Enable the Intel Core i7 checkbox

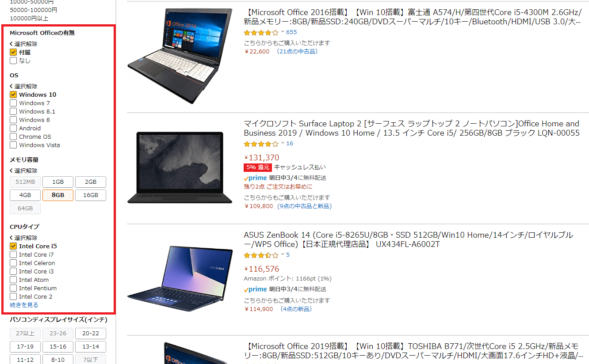tap(13, 254)
